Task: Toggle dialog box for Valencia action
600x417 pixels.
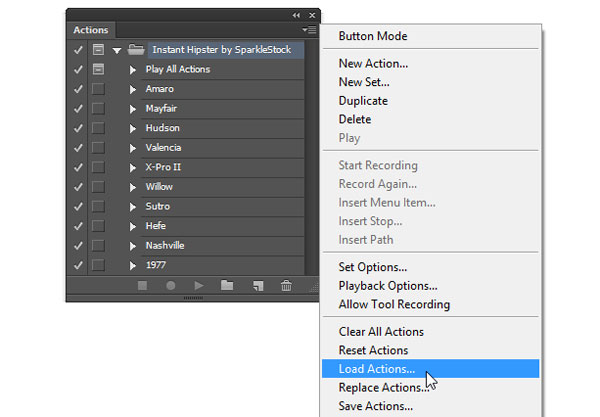Action: pyautogui.click(x=98, y=147)
